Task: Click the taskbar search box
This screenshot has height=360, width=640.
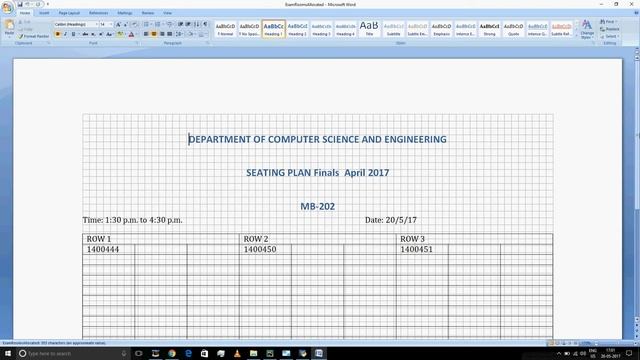Action: coord(73,353)
